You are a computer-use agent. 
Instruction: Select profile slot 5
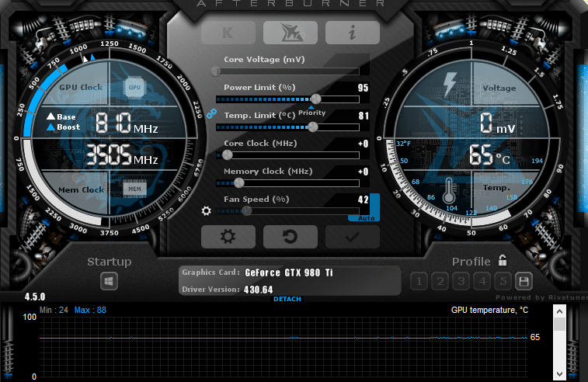tap(503, 281)
